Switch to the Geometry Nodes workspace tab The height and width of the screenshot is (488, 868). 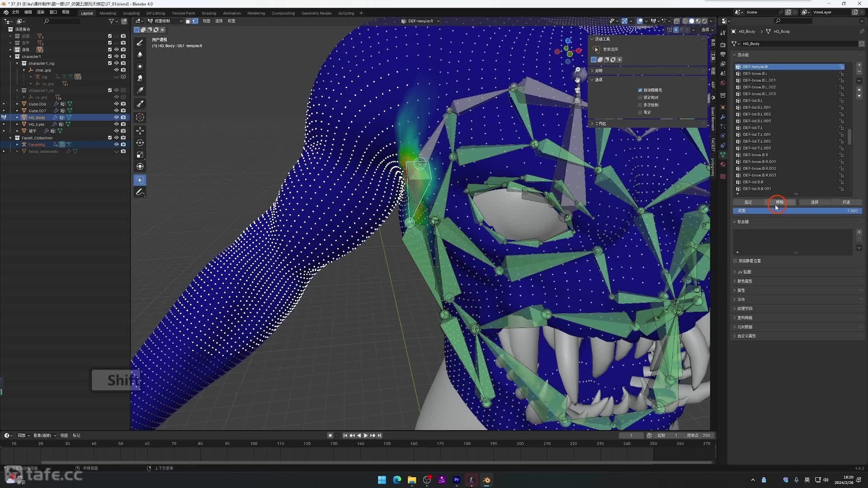click(x=316, y=13)
